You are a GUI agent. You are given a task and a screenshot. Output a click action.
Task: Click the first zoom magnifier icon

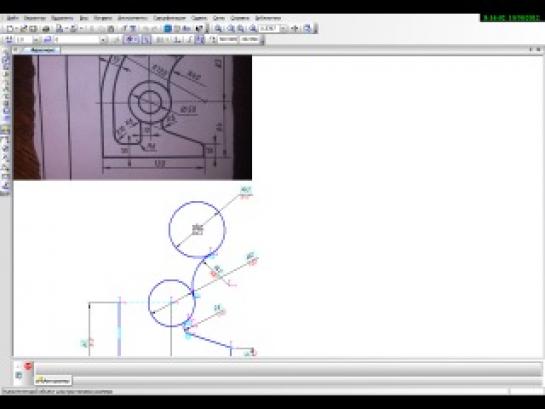pos(218,28)
